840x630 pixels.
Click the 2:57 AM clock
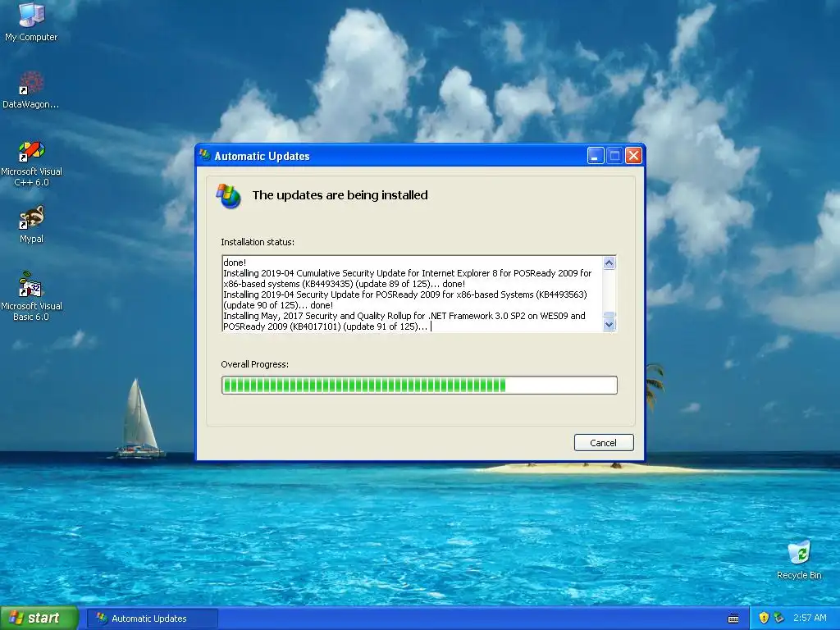tap(810, 618)
